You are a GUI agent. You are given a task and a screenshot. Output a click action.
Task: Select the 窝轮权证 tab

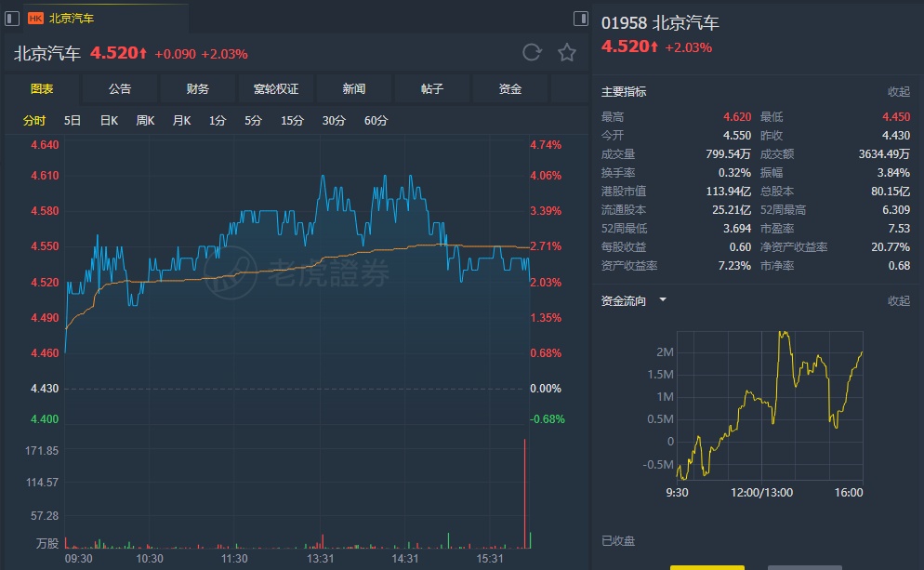[x=276, y=89]
